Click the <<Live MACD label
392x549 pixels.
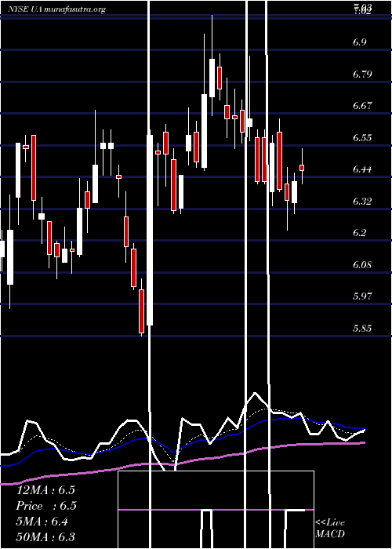coord(330,528)
